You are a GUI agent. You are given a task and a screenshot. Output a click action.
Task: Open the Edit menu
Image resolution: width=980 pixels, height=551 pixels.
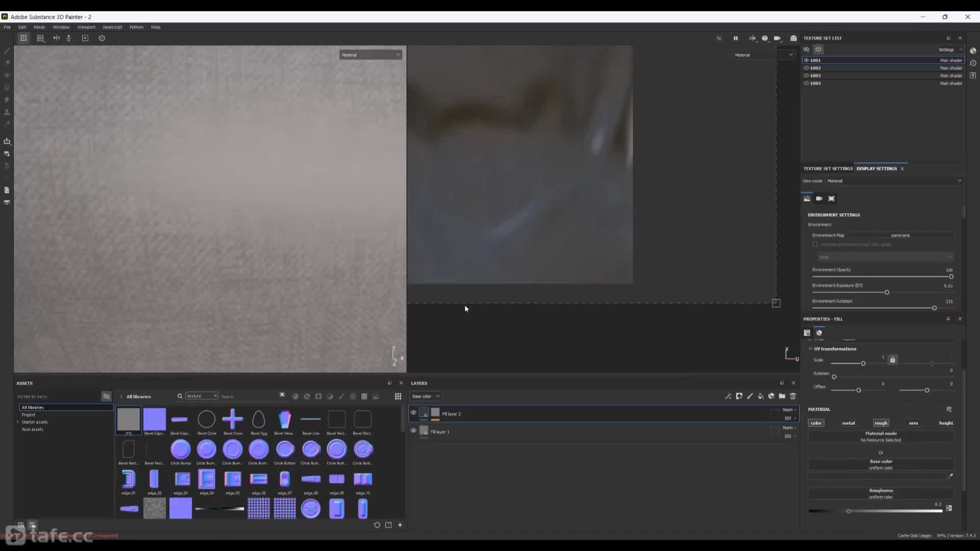[22, 27]
